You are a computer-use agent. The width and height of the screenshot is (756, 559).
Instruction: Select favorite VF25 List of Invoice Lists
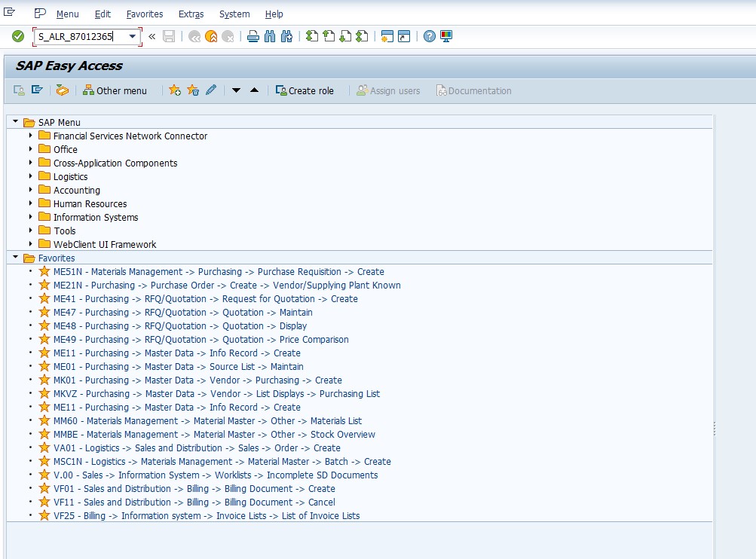[207, 515]
